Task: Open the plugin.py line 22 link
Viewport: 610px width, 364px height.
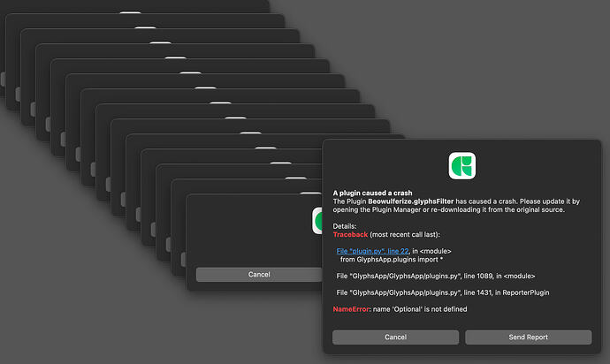Action: click(372, 251)
